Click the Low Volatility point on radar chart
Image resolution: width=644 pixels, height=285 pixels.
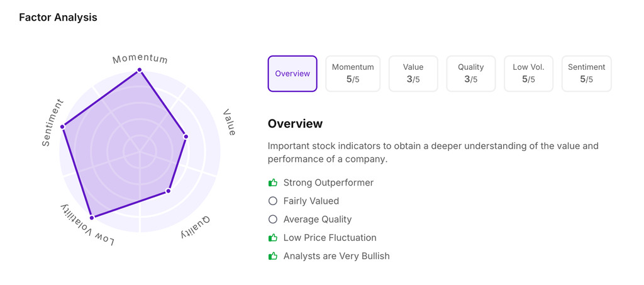pos(92,218)
